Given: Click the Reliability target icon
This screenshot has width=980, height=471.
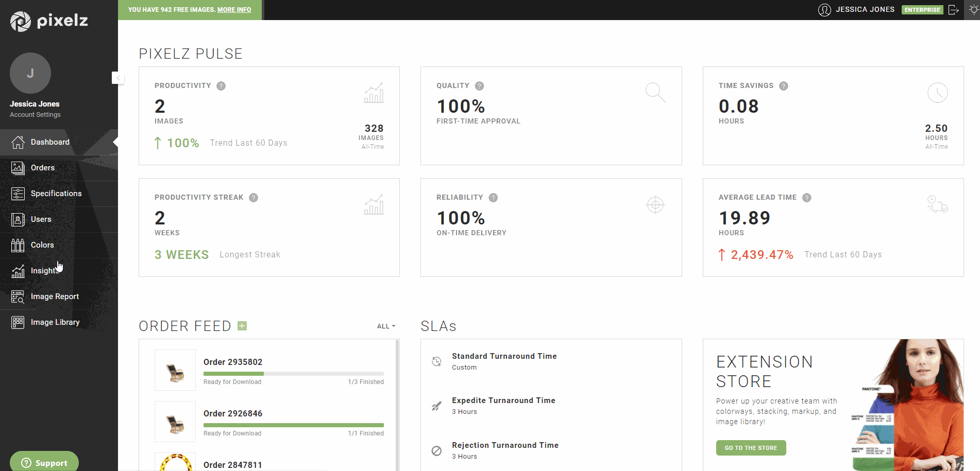Looking at the screenshot, I should pos(655,205).
